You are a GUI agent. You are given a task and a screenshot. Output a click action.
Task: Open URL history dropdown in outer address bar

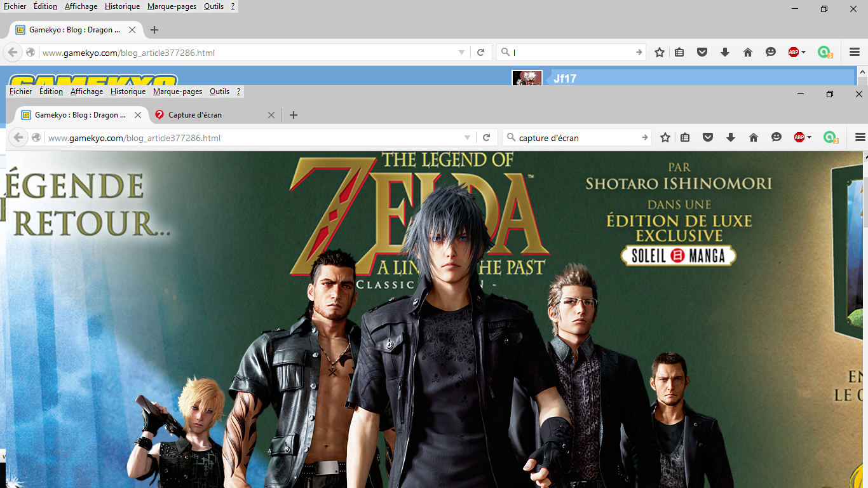coord(462,53)
